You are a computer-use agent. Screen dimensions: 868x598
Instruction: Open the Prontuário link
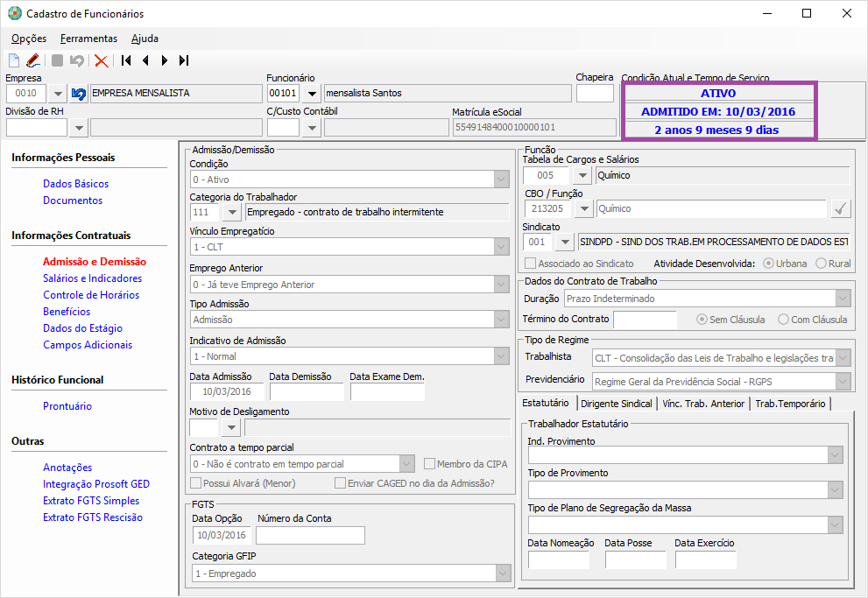67,406
